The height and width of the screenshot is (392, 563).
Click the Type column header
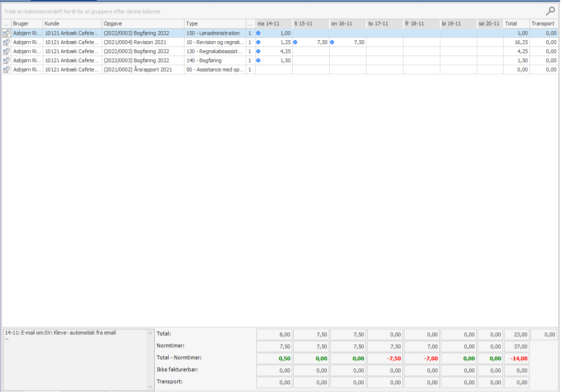coord(215,23)
